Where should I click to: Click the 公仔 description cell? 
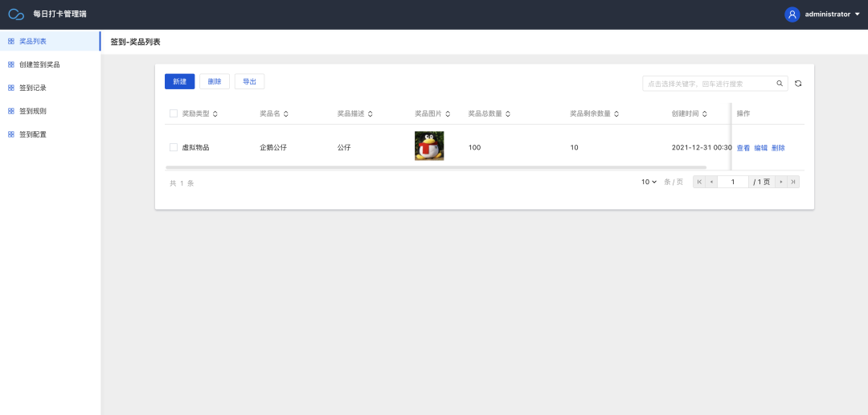tap(344, 147)
